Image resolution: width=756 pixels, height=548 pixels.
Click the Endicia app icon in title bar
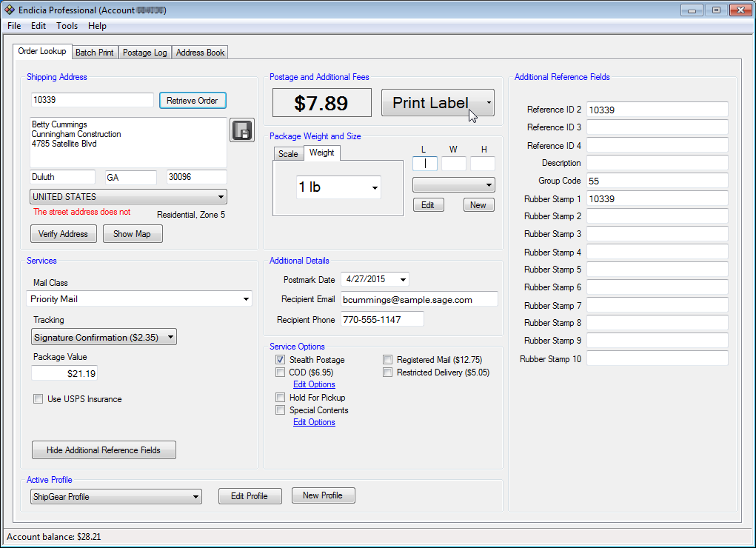(x=9, y=10)
